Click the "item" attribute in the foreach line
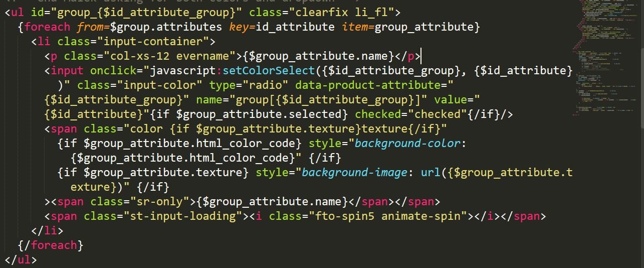 point(355,26)
